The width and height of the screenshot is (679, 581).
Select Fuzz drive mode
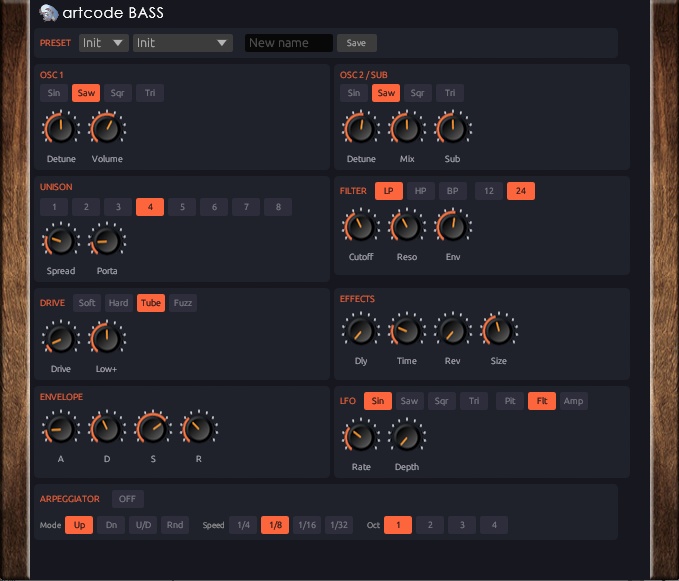pyautogui.click(x=183, y=303)
